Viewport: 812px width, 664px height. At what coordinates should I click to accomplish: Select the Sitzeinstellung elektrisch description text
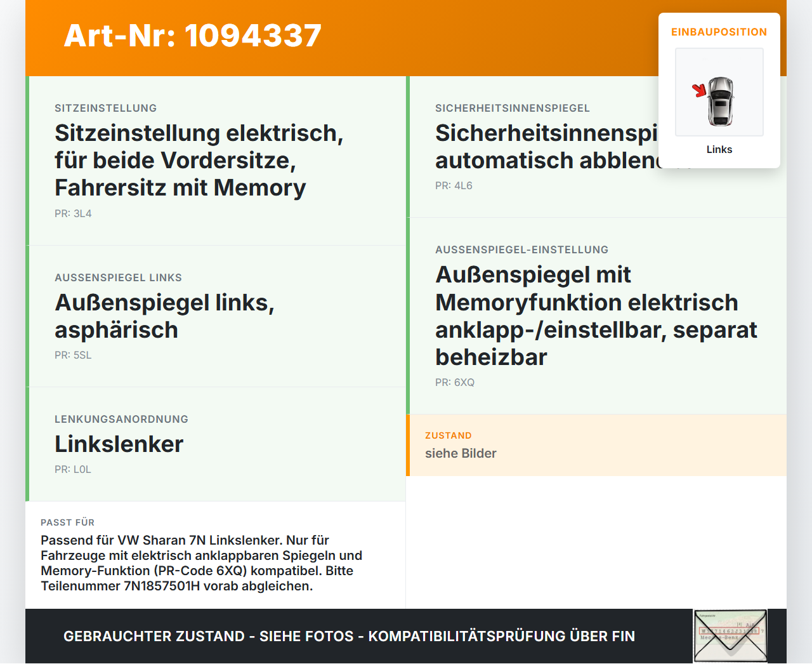199,160
